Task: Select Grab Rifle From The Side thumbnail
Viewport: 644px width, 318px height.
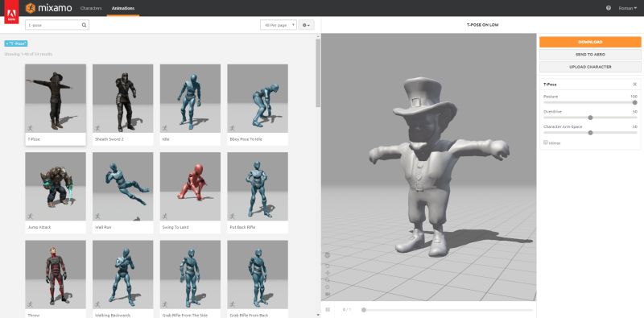Action: [190, 275]
